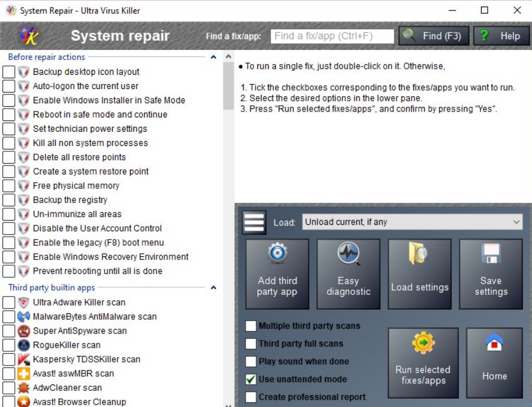Click the AdwCleaner bug icon

[x=23, y=388]
